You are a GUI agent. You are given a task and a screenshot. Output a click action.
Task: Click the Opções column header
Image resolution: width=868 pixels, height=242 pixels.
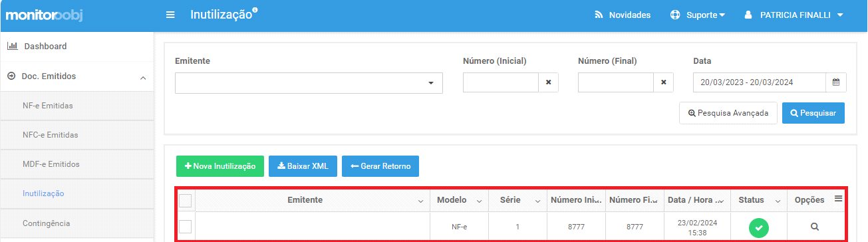pyautogui.click(x=809, y=200)
